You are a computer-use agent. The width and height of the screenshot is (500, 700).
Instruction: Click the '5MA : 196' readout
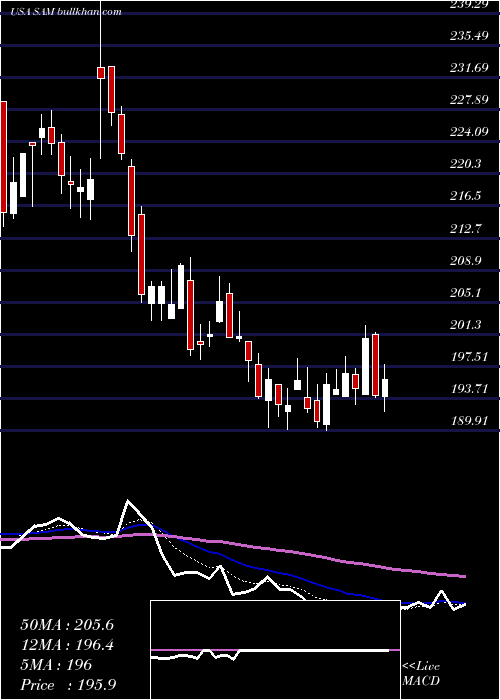tap(56, 665)
